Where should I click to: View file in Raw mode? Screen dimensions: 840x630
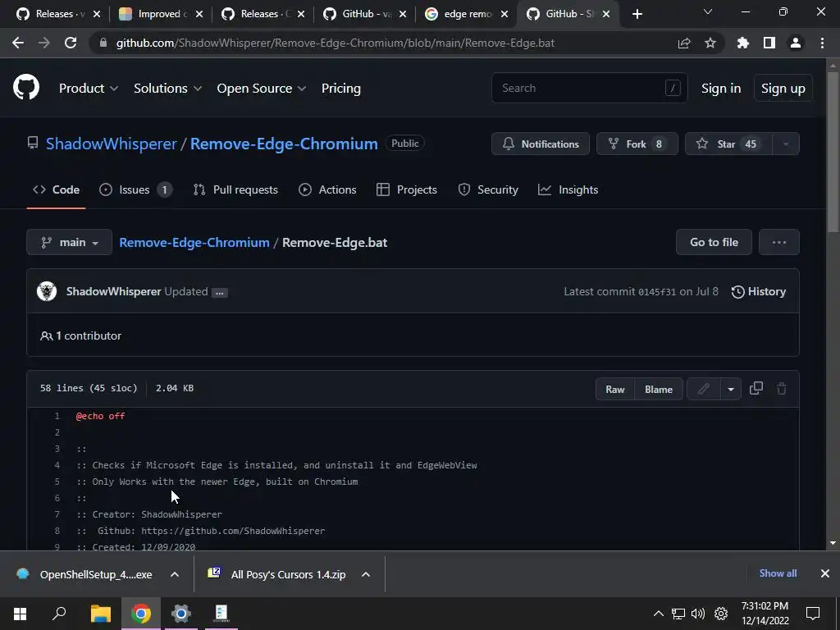615,389
